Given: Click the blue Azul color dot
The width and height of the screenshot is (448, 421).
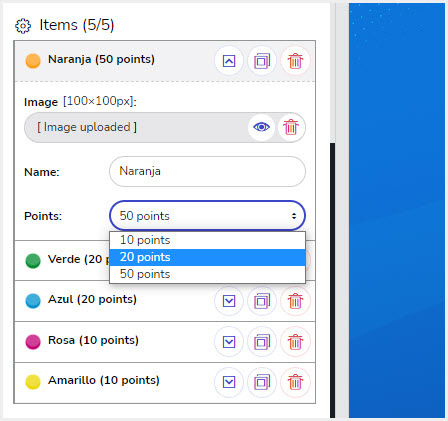Looking at the screenshot, I should point(33,301).
